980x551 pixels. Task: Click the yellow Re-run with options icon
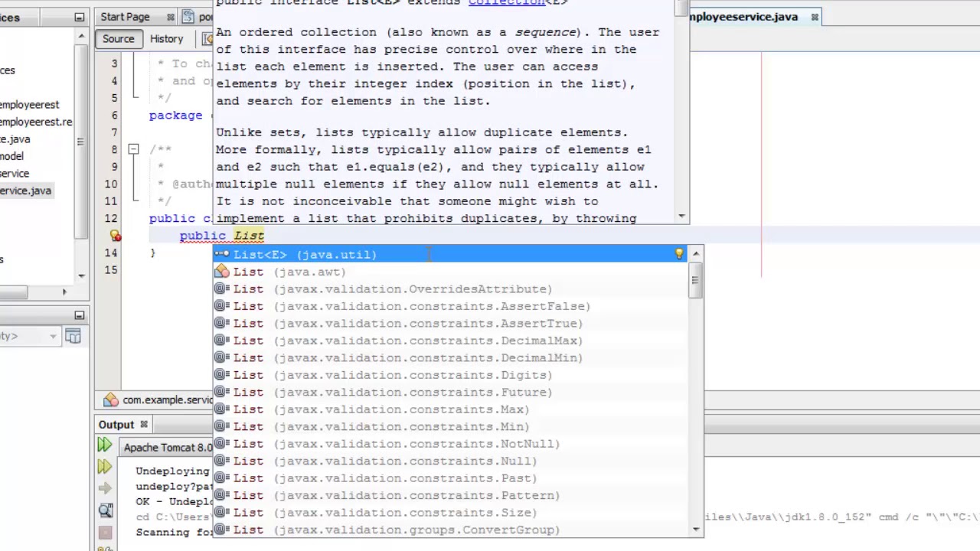(105, 466)
